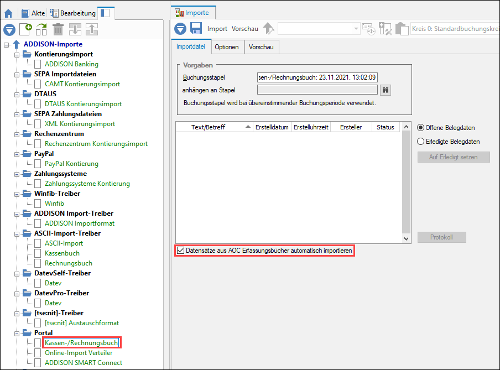The height and width of the screenshot is (370, 500).
Task: Switch to the Vorschau sub-tab
Action: (x=261, y=47)
